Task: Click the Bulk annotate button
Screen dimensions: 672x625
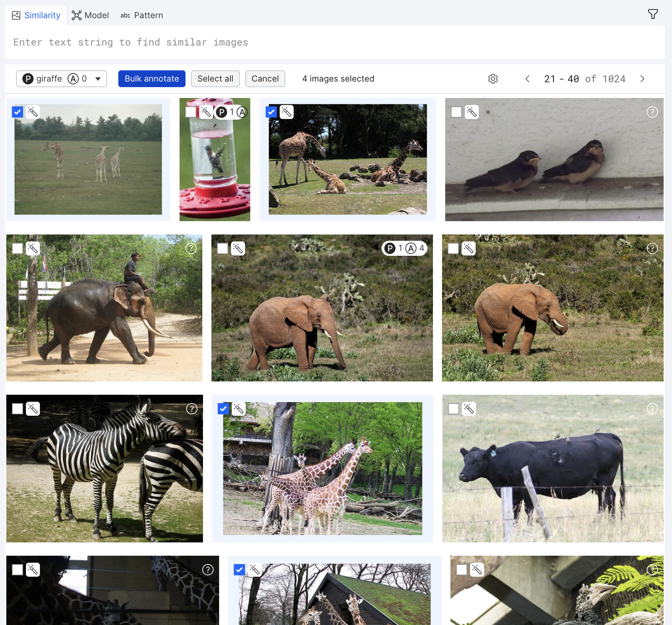Action: (152, 79)
